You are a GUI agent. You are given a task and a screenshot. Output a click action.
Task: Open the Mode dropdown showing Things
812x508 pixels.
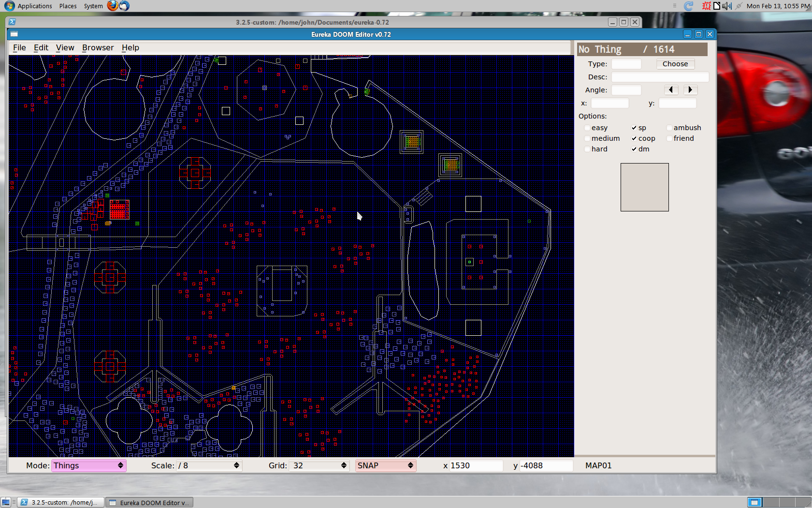[88, 465]
